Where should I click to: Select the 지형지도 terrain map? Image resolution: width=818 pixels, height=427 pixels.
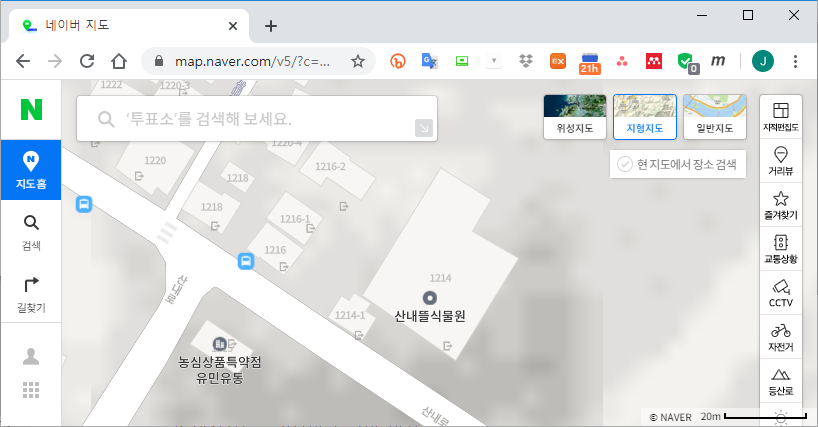click(x=644, y=117)
